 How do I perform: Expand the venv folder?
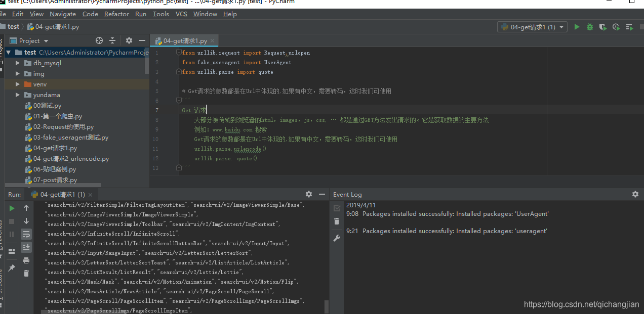point(18,84)
